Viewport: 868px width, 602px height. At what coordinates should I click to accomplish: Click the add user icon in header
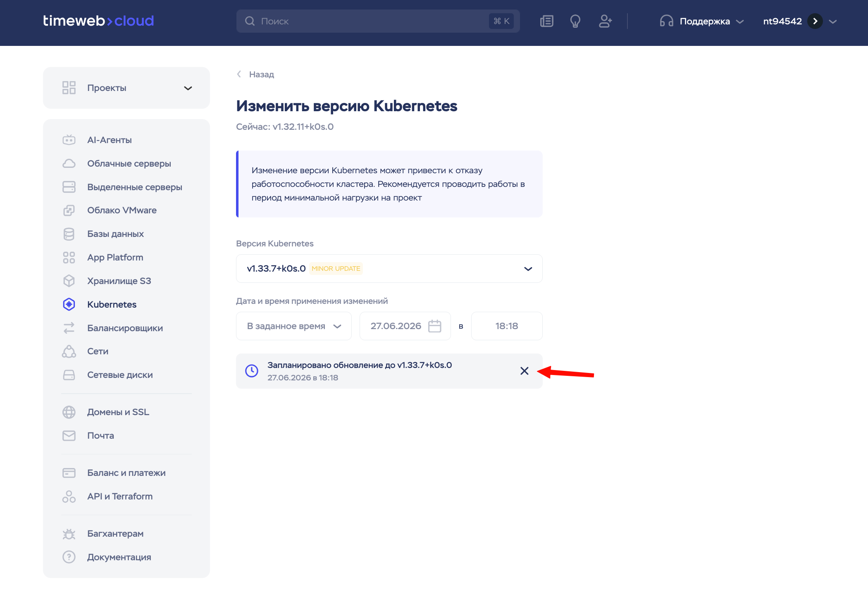(605, 21)
